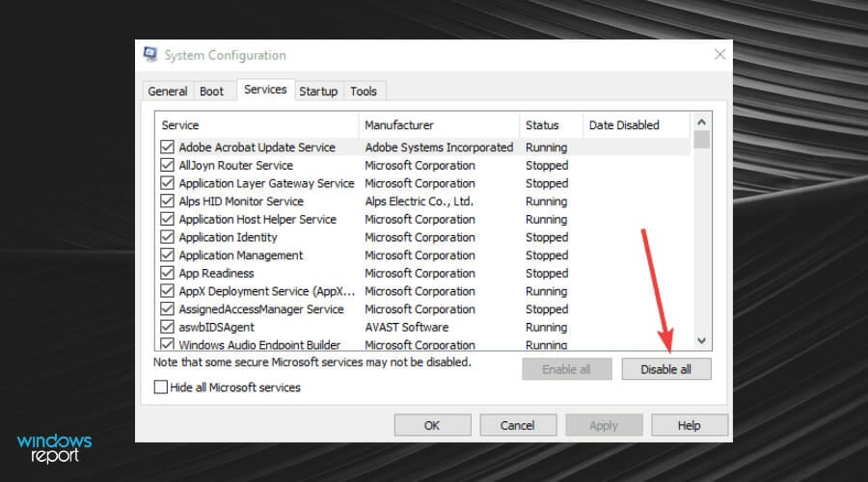The height and width of the screenshot is (482, 868).
Task: Cancel the System Configuration dialog
Action: 517,425
